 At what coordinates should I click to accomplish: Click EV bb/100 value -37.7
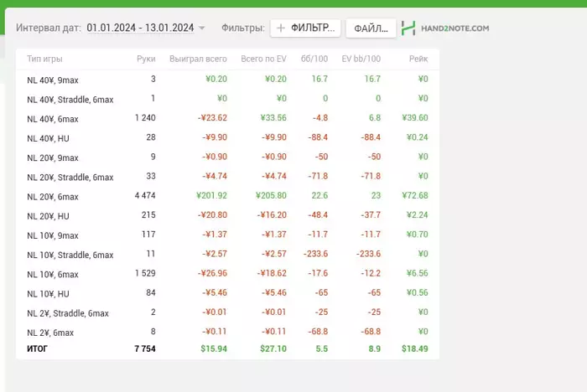pos(371,214)
